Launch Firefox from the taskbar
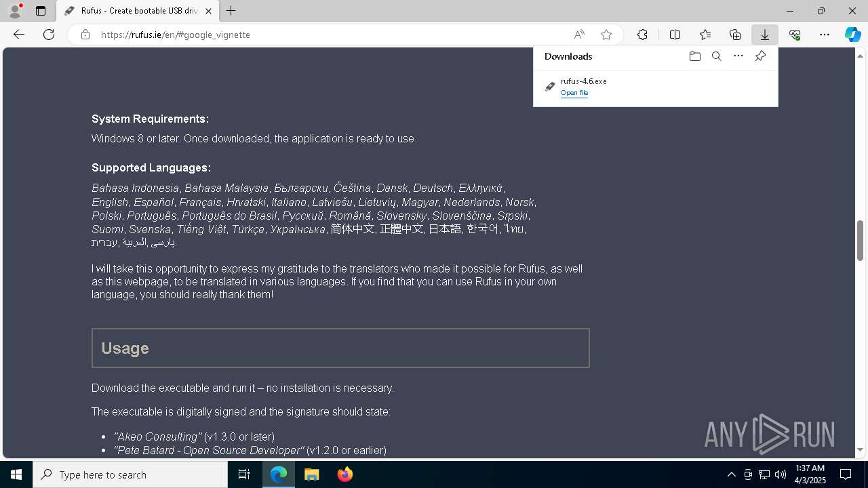The width and height of the screenshot is (868, 488). (344, 474)
